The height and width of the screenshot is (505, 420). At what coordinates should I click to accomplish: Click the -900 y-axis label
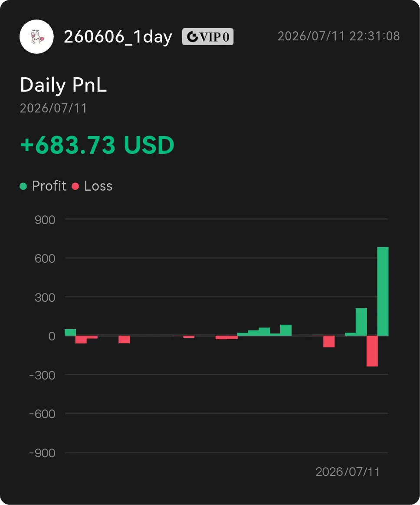coord(42,453)
